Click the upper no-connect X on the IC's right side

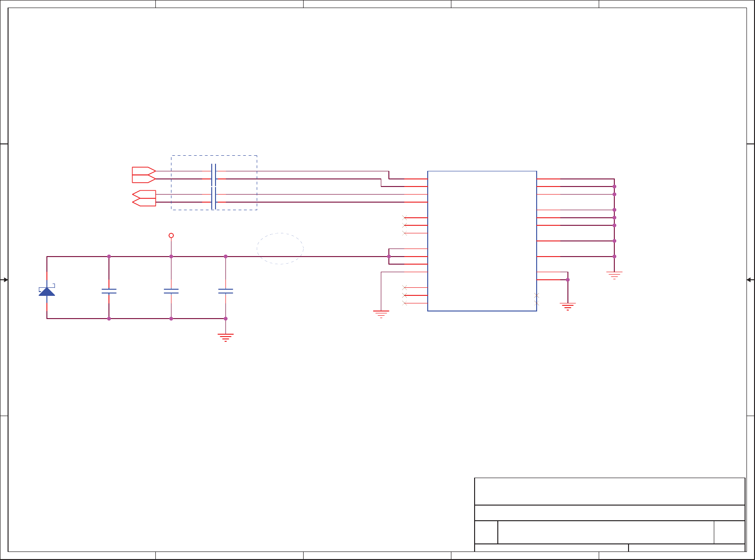click(537, 295)
